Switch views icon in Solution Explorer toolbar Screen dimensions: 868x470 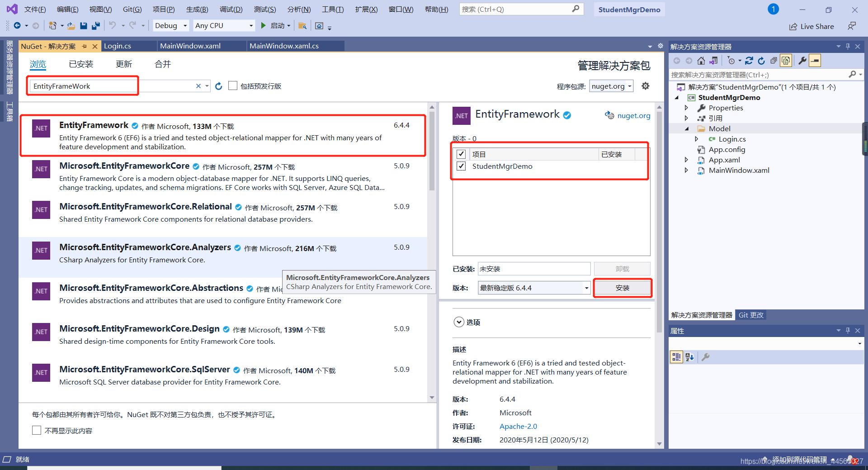[x=713, y=61]
